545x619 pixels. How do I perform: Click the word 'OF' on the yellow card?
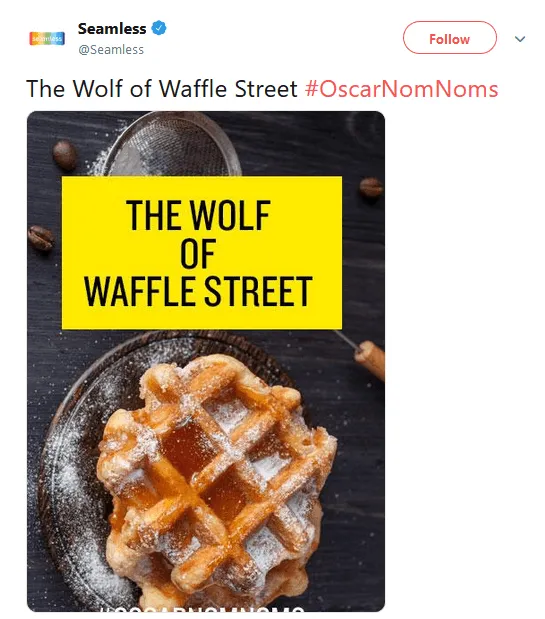point(198,253)
